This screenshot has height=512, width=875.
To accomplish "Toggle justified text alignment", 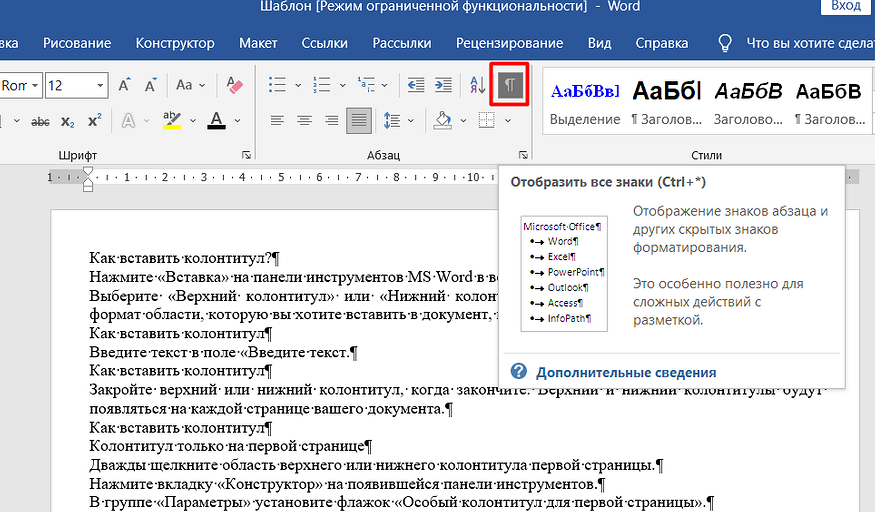I will 359,121.
